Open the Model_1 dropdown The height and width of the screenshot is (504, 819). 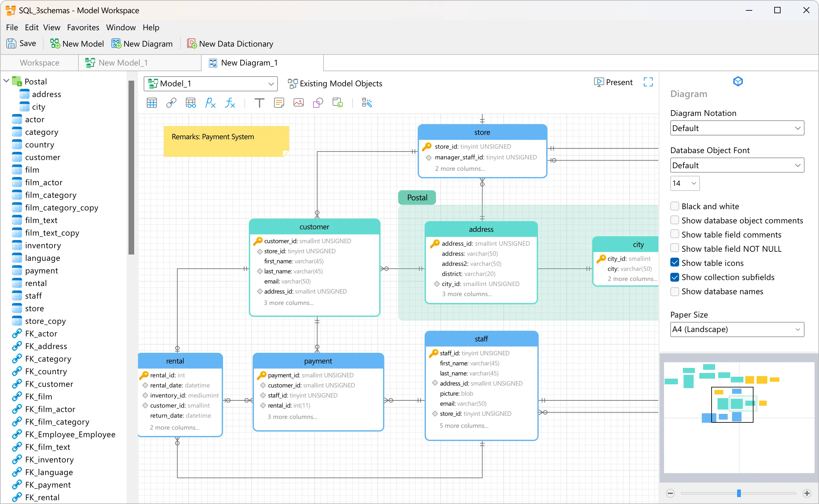[x=211, y=84]
